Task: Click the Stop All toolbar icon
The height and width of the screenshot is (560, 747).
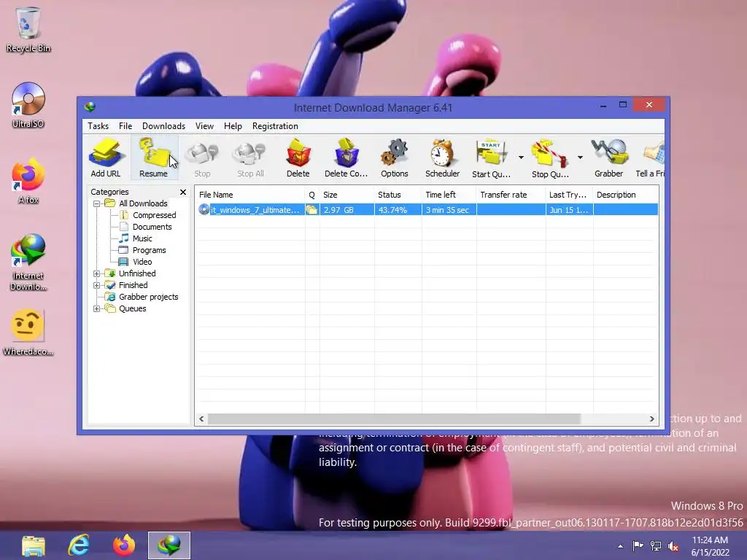Action: click(251, 158)
